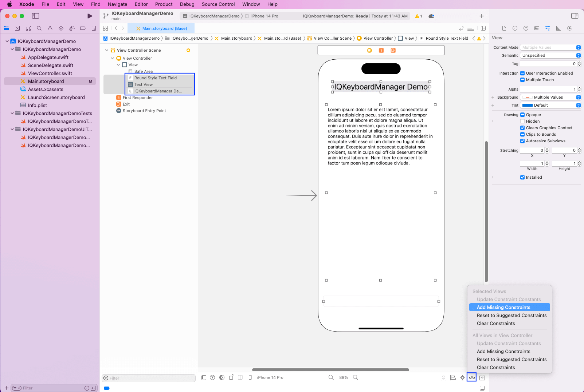The image size is (584, 392).
Task: Click the Run play button
Action: (x=90, y=16)
